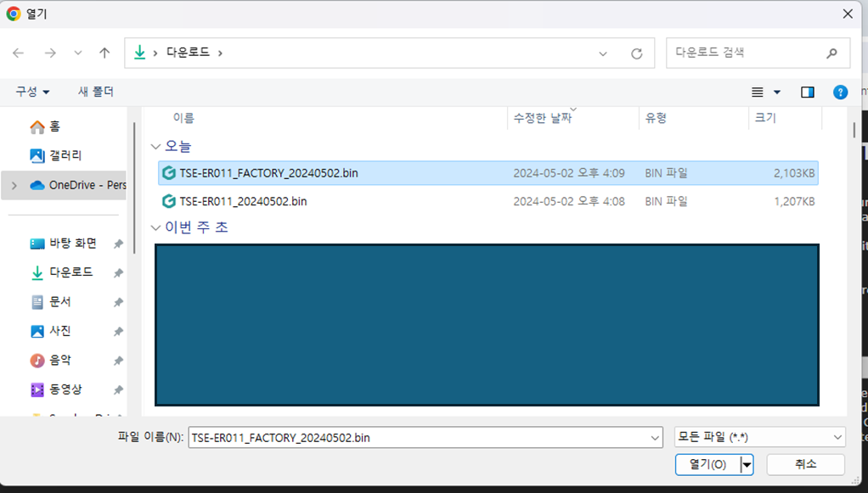Open the file name dropdown arrow
Screen dimensions: 868x493
click(x=656, y=438)
